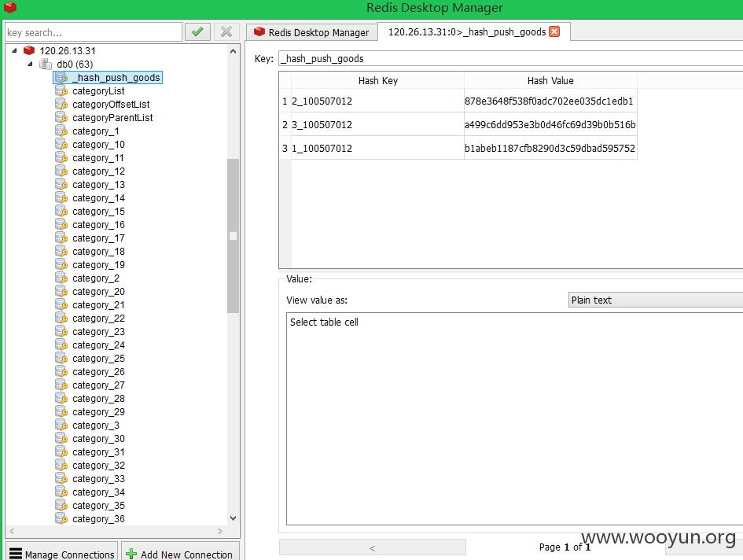Click the value text area
The image size is (743, 560).
(515, 418)
